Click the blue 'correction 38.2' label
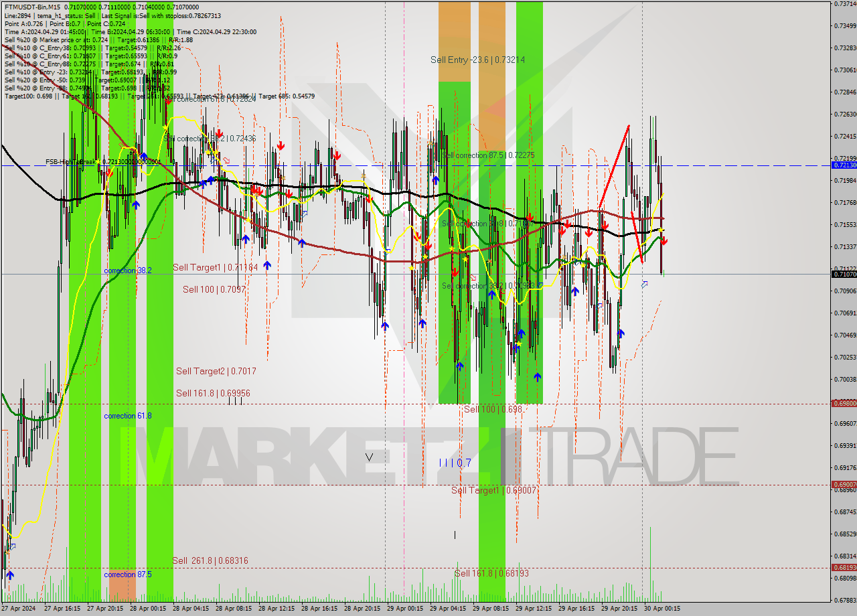 127,271
